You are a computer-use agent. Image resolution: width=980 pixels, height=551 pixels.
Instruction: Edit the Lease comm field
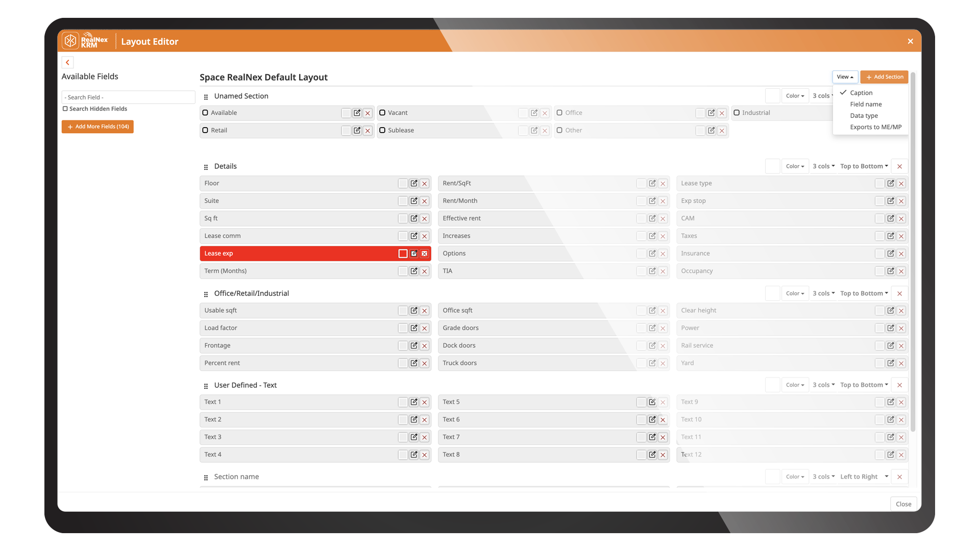tap(414, 236)
